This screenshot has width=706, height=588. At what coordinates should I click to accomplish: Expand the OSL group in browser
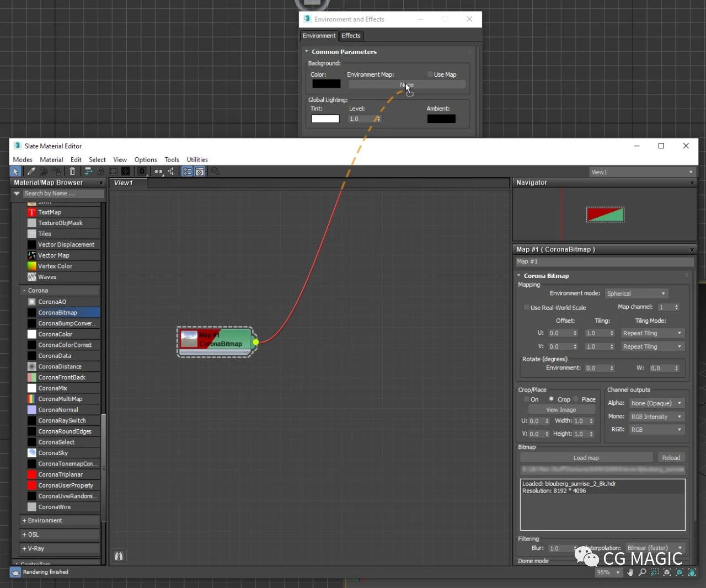(x=24, y=534)
